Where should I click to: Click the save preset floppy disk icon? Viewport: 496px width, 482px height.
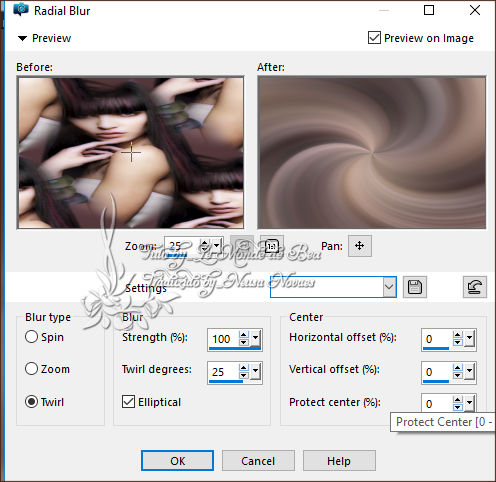415,287
